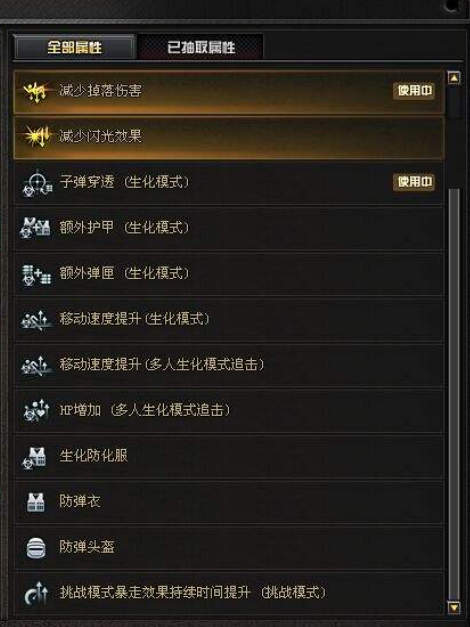470x627 pixels.
Task: Toggle 使用中 badge on 减少掉落伤害
Action: [x=414, y=91]
